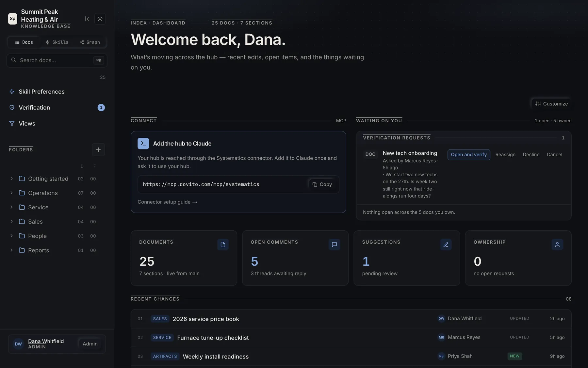588x368 pixels.
Task: Decline the verification request
Action: [x=531, y=155]
